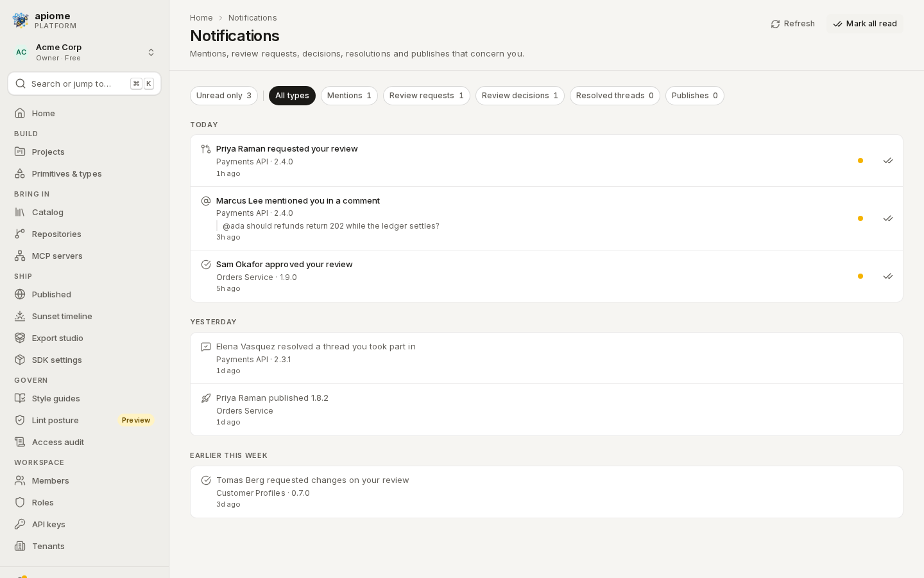This screenshot has height=578, width=924.
Task: Mark Sam Okafor approval as read
Action: (888, 276)
